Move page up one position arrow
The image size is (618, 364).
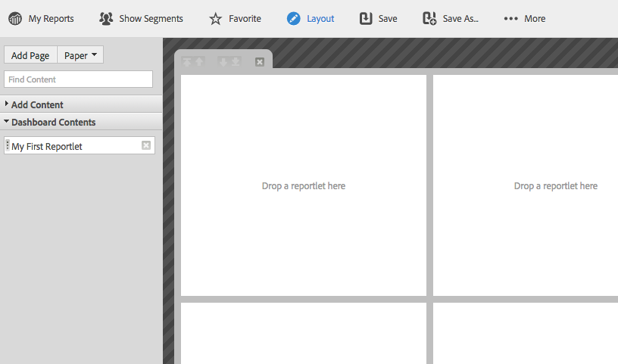(x=200, y=62)
